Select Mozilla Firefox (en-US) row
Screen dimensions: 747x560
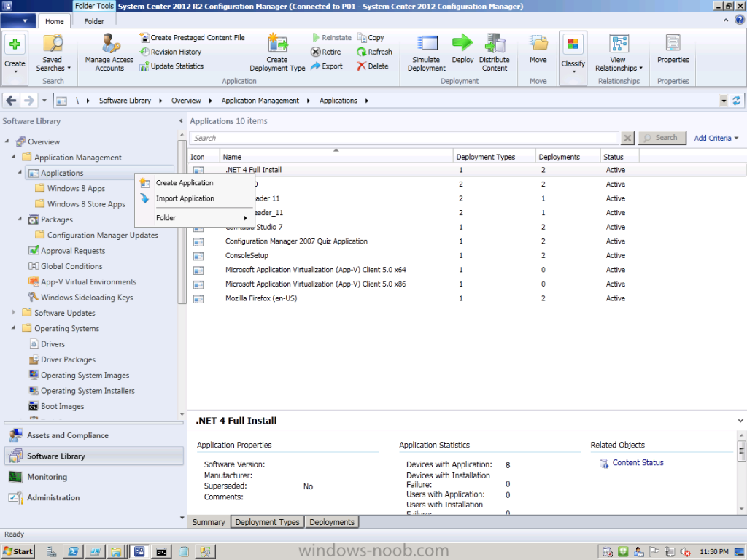tap(467, 298)
